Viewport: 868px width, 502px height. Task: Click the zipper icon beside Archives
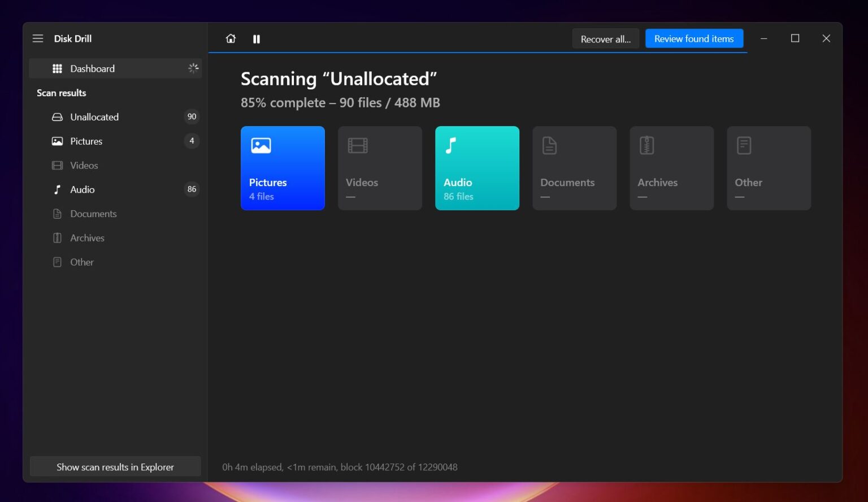57,237
